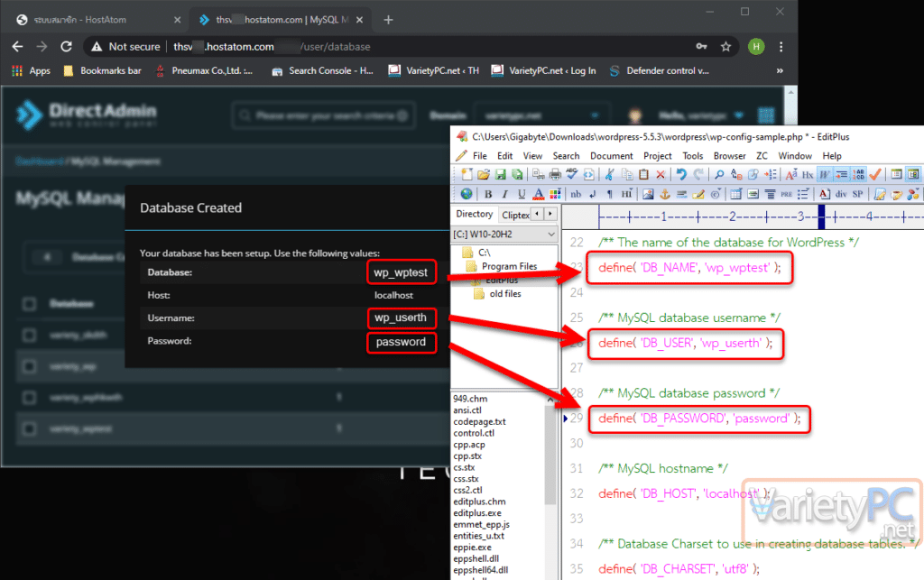Click the DirectAdmin search field

click(324, 115)
